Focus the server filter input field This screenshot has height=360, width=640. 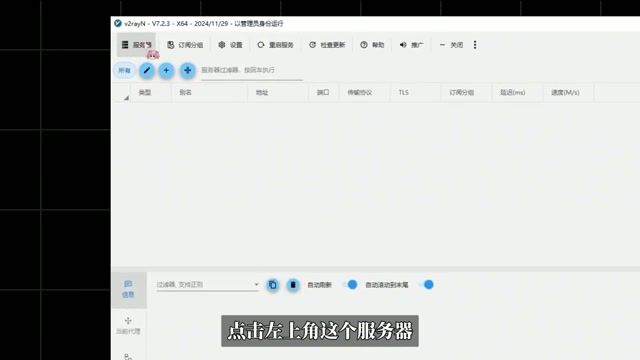(252, 71)
